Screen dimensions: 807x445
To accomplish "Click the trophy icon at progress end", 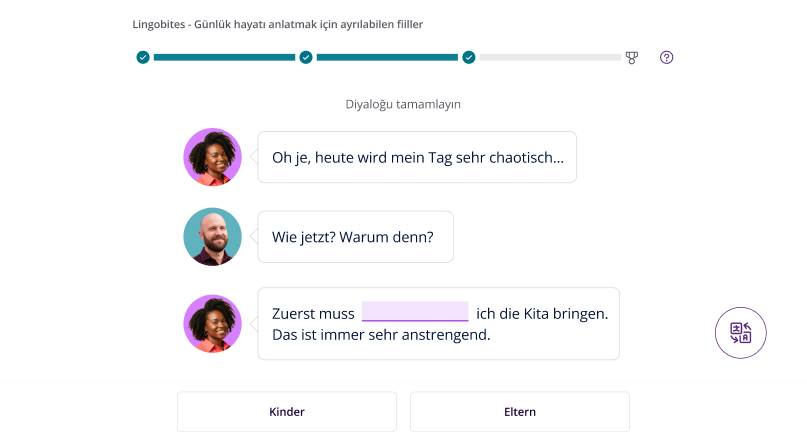I will tap(631, 58).
